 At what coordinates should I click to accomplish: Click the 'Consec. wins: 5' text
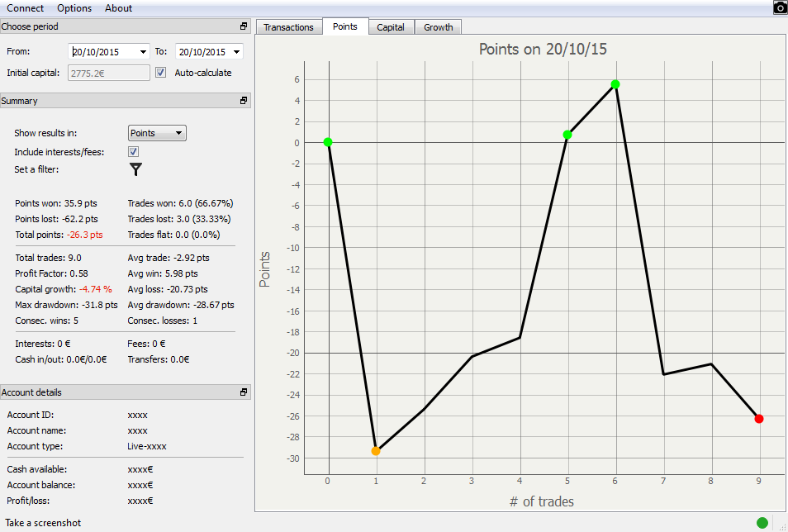47,321
